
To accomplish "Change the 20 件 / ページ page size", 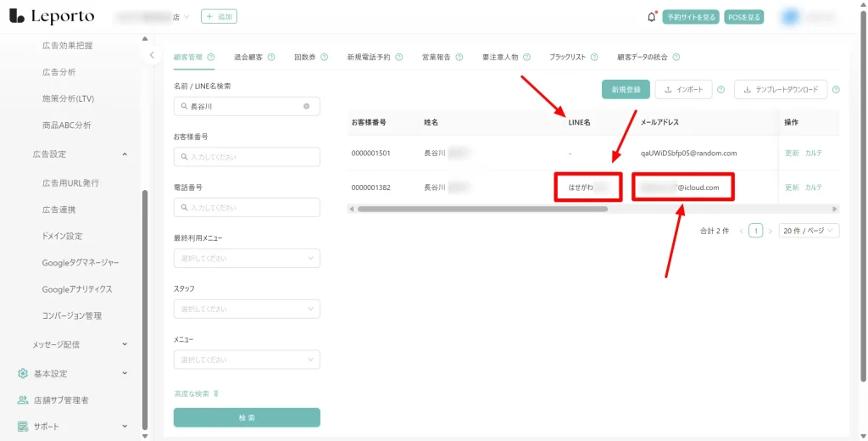I will point(809,231).
